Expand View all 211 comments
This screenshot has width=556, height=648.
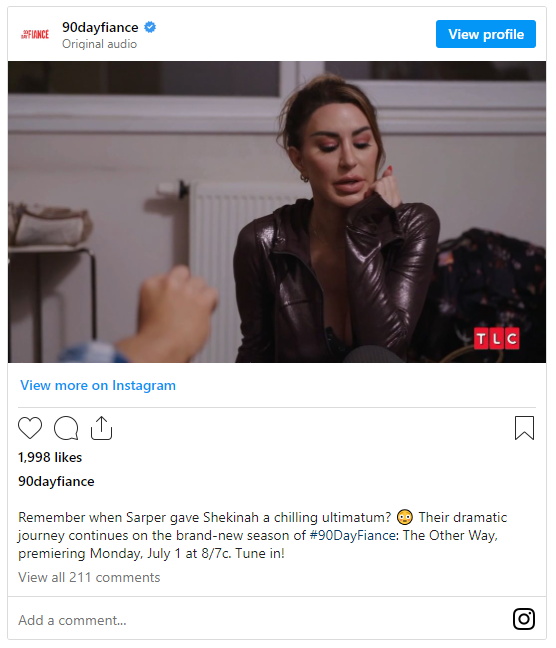pyautogui.click(x=89, y=577)
